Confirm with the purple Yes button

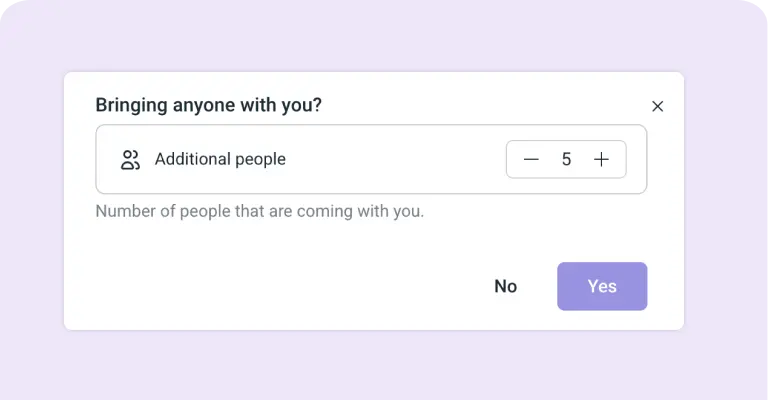(602, 286)
